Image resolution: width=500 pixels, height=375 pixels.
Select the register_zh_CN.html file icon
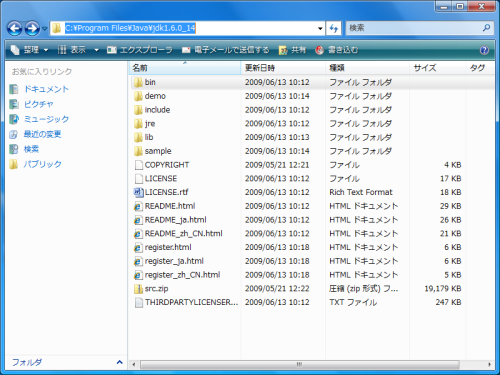(x=138, y=275)
